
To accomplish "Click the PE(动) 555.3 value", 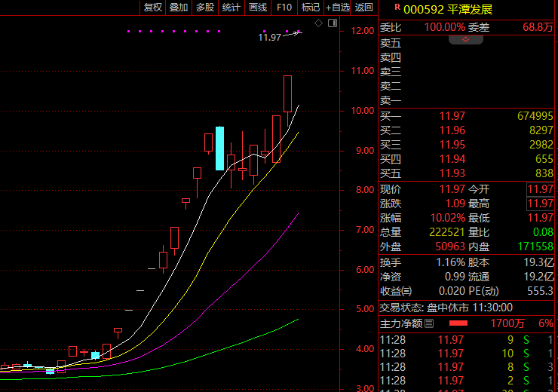I will [540, 291].
